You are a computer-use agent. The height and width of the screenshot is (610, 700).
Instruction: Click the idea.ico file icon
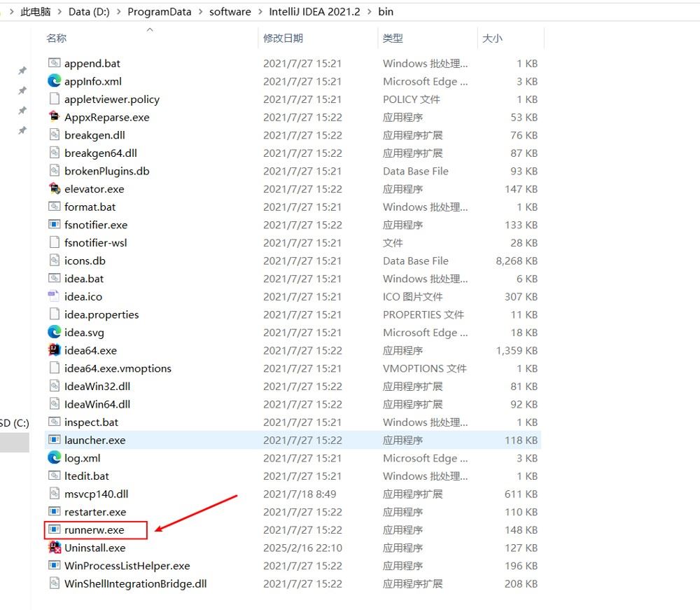pyautogui.click(x=54, y=296)
